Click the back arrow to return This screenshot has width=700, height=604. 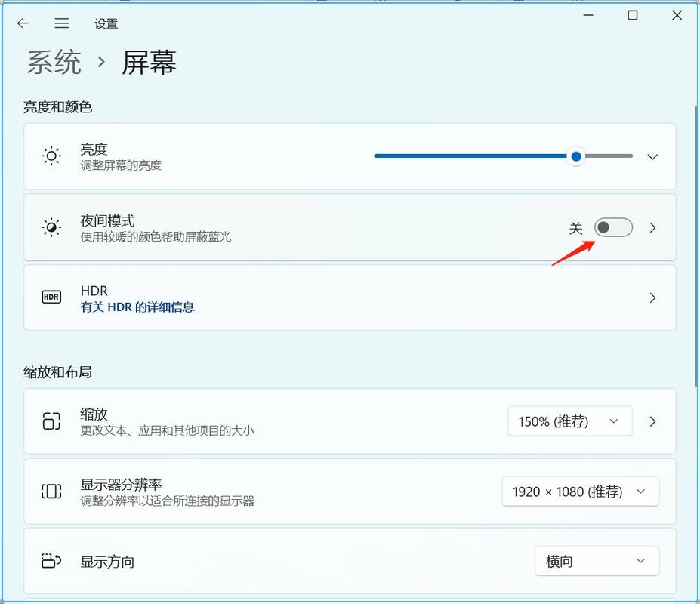[23, 23]
